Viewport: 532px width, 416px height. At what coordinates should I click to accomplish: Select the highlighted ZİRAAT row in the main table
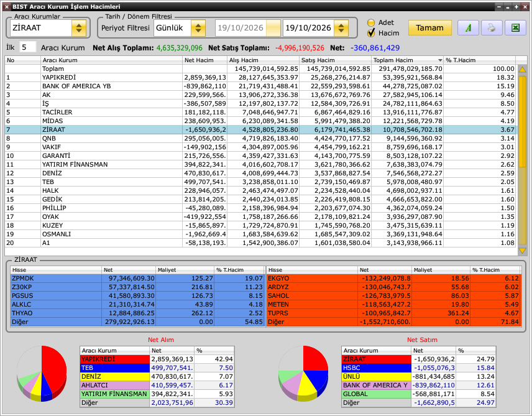pos(260,130)
